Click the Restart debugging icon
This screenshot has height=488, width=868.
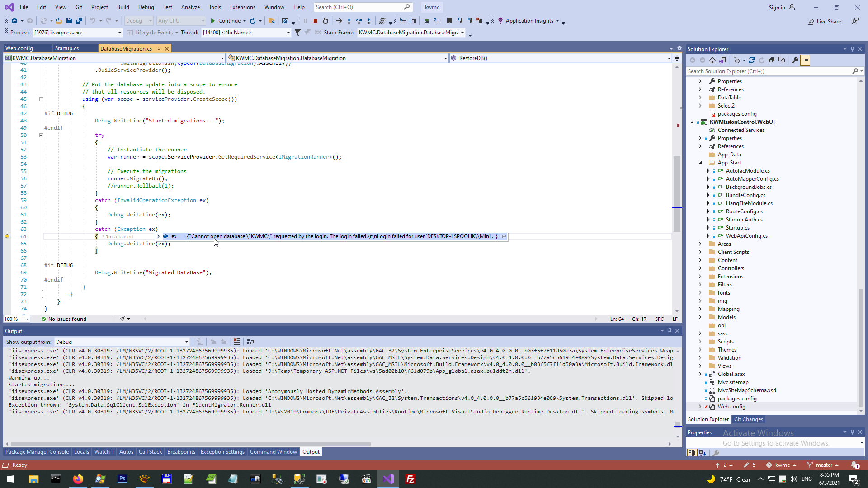pyautogui.click(x=325, y=21)
